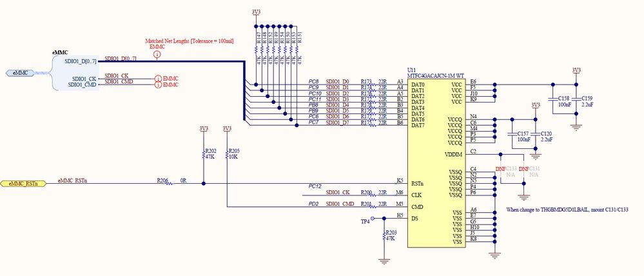Select the R202 47K pull-up resistor symbol

pos(204,154)
